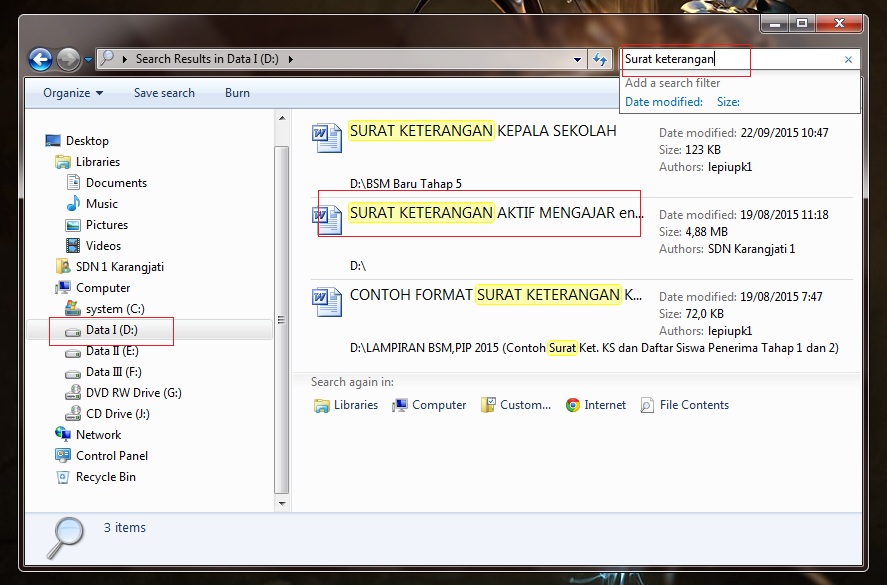Image resolution: width=887 pixels, height=585 pixels.
Task: Open the address bar history dropdown arrow
Action: tap(577, 60)
